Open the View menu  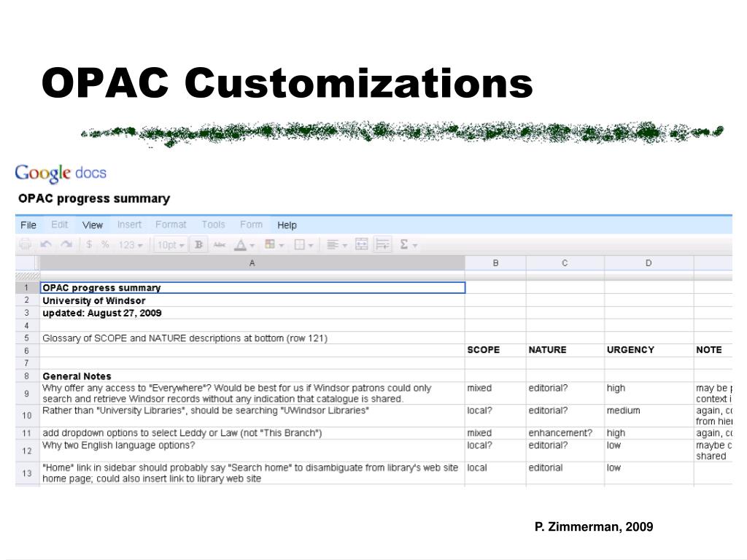[x=93, y=225]
